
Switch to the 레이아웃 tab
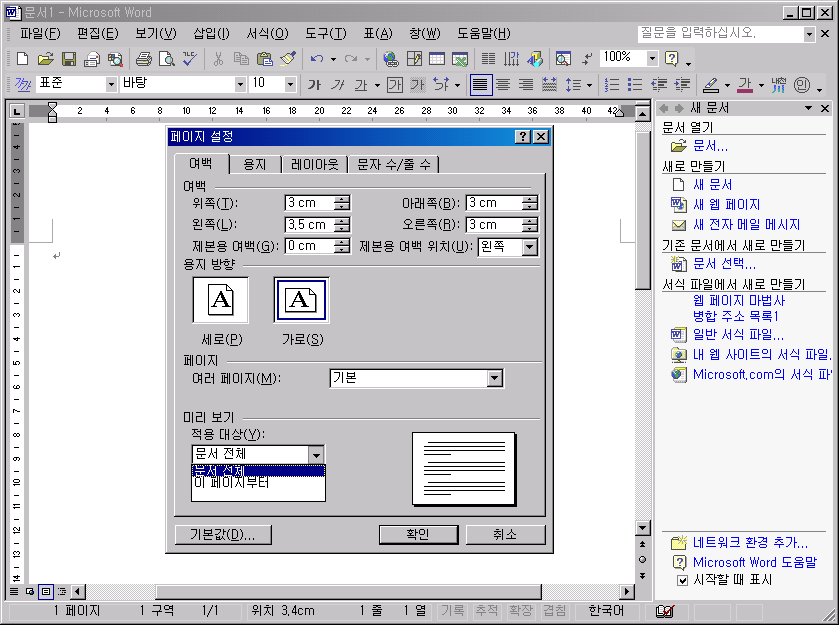[315, 164]
